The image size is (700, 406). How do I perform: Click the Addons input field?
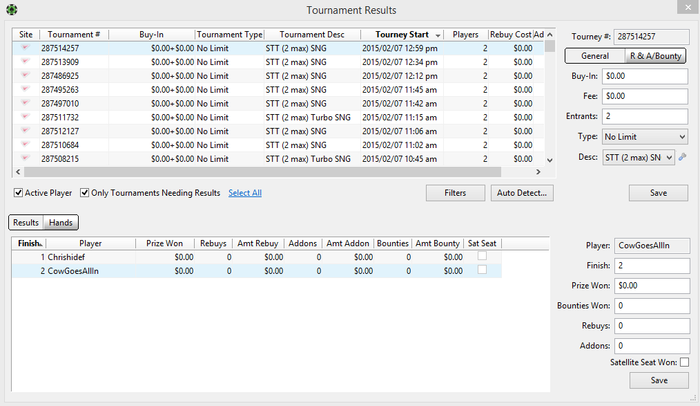[652, 346]
